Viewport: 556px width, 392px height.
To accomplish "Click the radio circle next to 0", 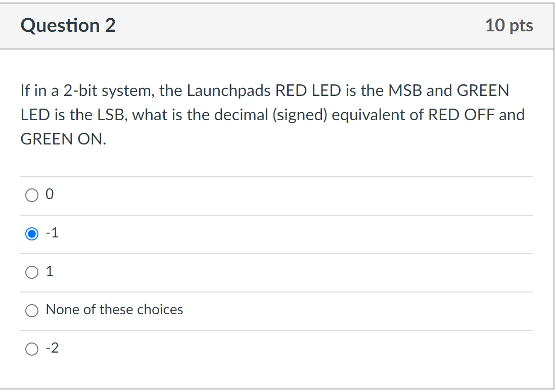I will [x=31, y=195].
